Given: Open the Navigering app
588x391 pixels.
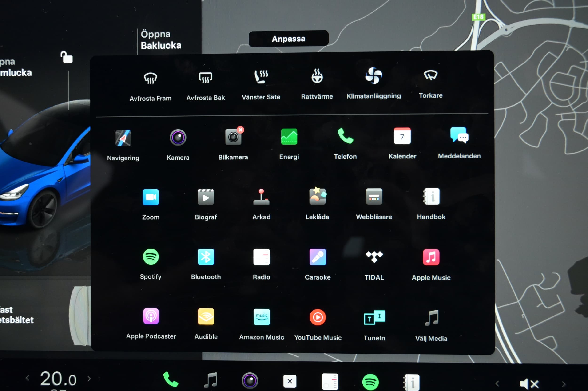Looking at the screenshot, I should pos(123,145).
